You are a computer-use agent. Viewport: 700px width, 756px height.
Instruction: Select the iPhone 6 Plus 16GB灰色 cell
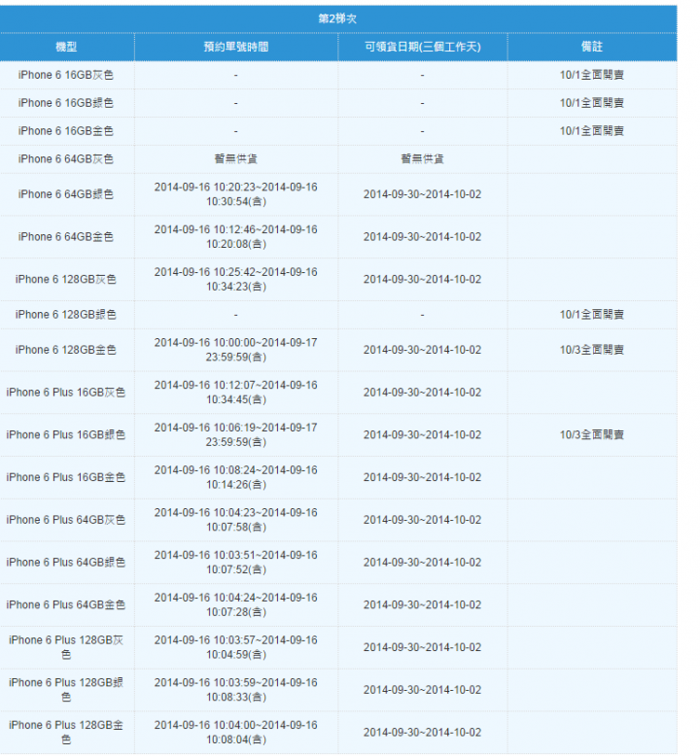coord(66,393)
